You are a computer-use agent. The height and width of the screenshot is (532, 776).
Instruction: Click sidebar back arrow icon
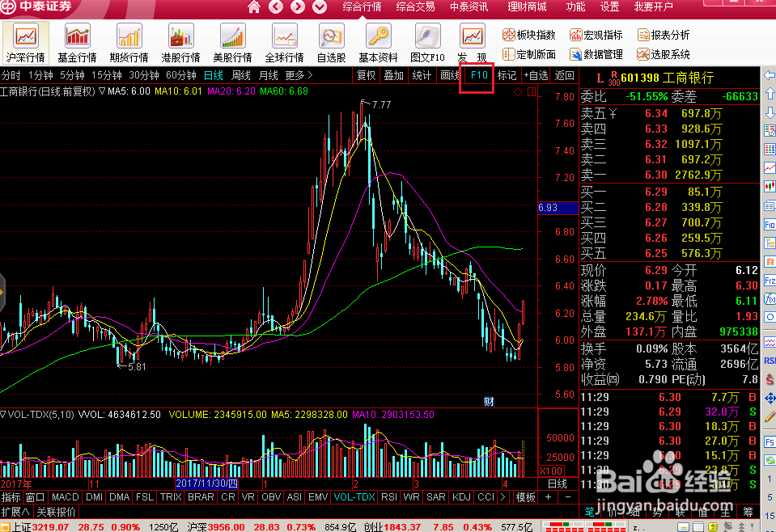coord(770,76)
